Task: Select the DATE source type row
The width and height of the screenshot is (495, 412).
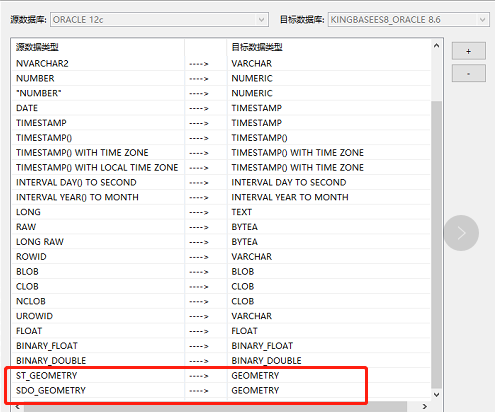Action: tap(27, 108)
